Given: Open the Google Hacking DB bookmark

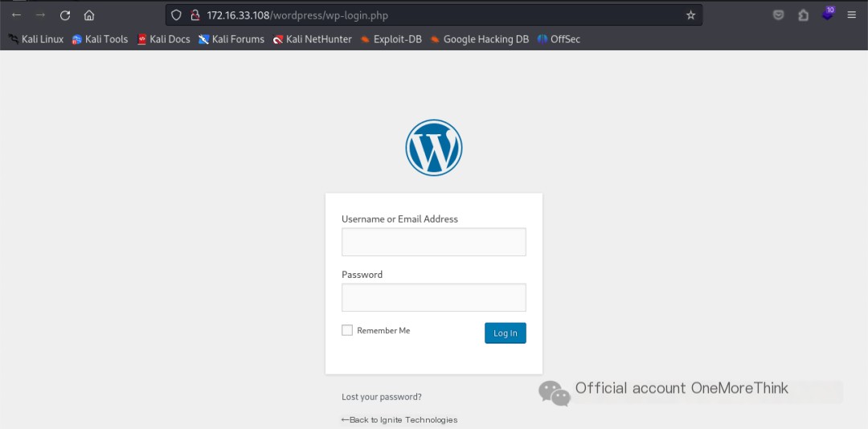Looking at the screenshot, I should point(479,39).
